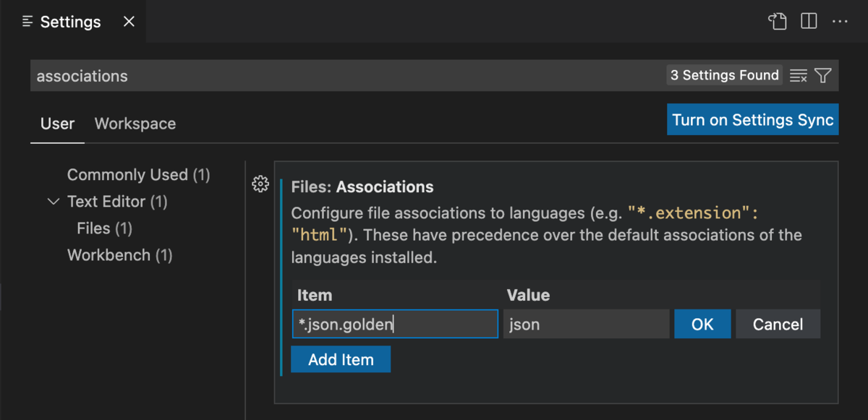Split the settings editor using the split icon

(808, 22)
